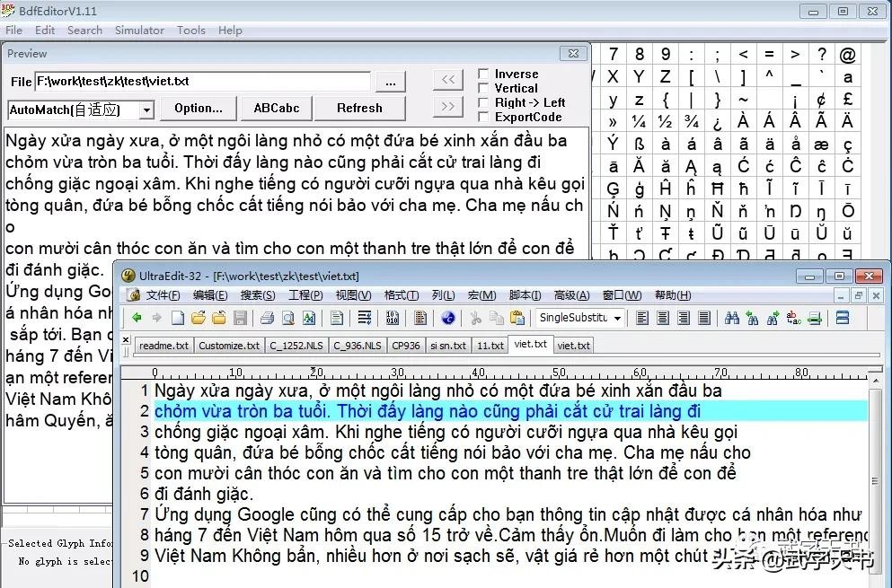
Task: Click the Save disk icon in UltraEdit
Action: (240, 318)
